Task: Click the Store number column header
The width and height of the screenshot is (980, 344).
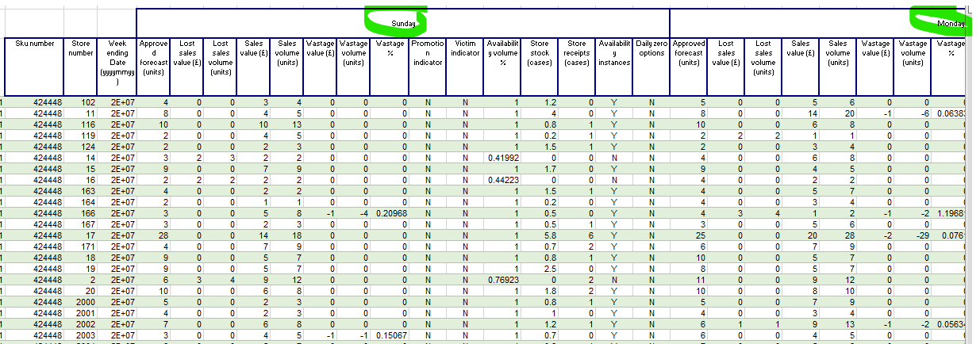Action: pos(79,67)
